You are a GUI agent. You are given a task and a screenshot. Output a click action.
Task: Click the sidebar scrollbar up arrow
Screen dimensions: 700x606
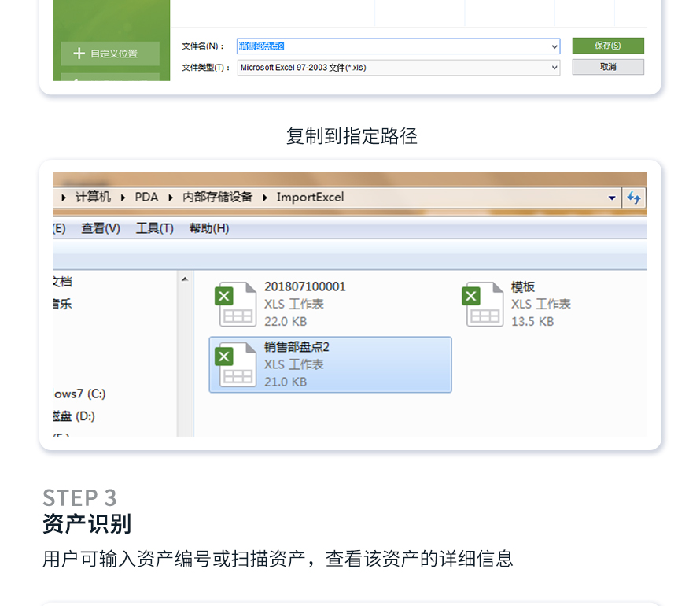coord(185,279)
